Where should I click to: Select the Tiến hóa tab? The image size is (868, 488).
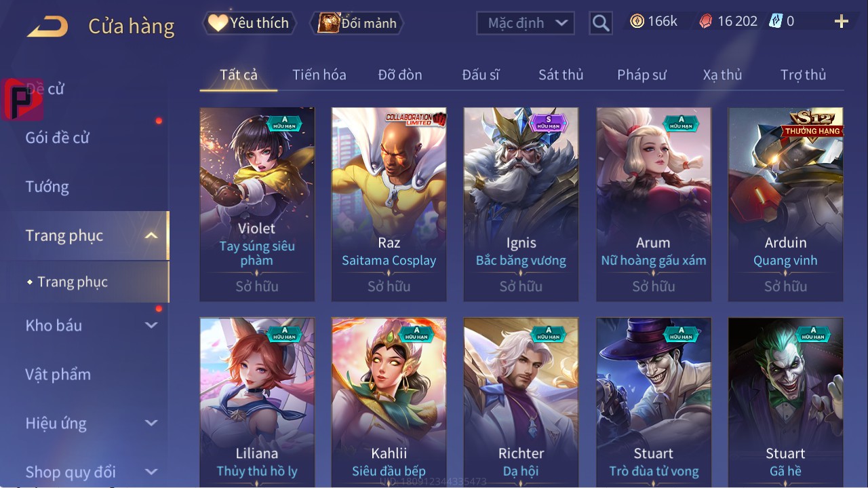[x=319, y=75]
